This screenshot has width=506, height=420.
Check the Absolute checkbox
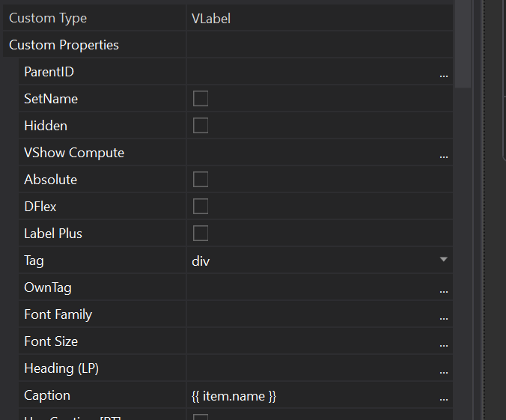pos(201,180)
